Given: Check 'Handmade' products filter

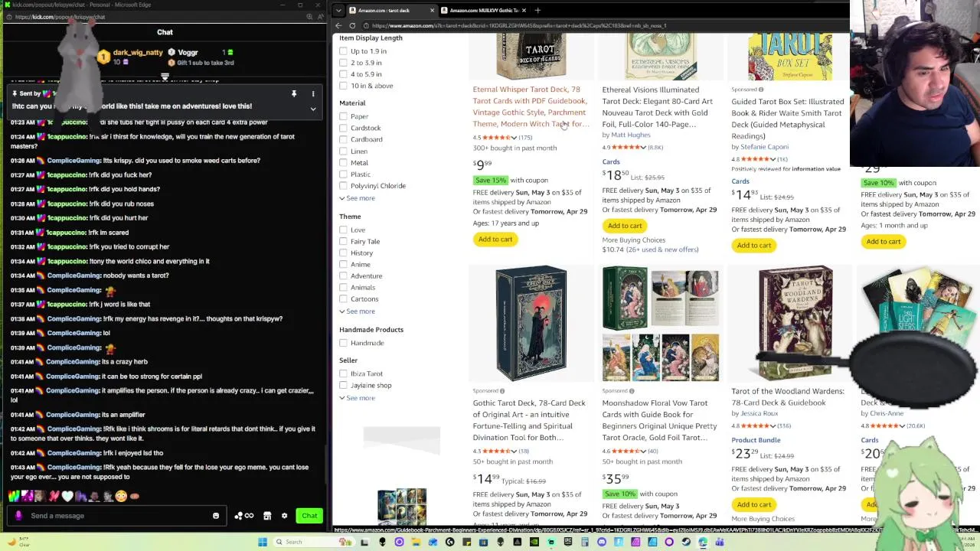Looking at the screenshot, I should 343,343.
